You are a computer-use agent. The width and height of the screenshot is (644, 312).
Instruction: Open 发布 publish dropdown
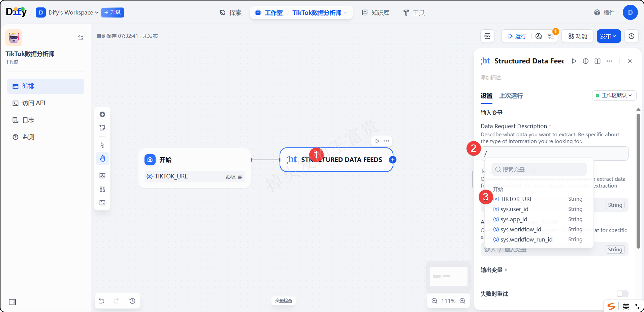coord(609,36)
